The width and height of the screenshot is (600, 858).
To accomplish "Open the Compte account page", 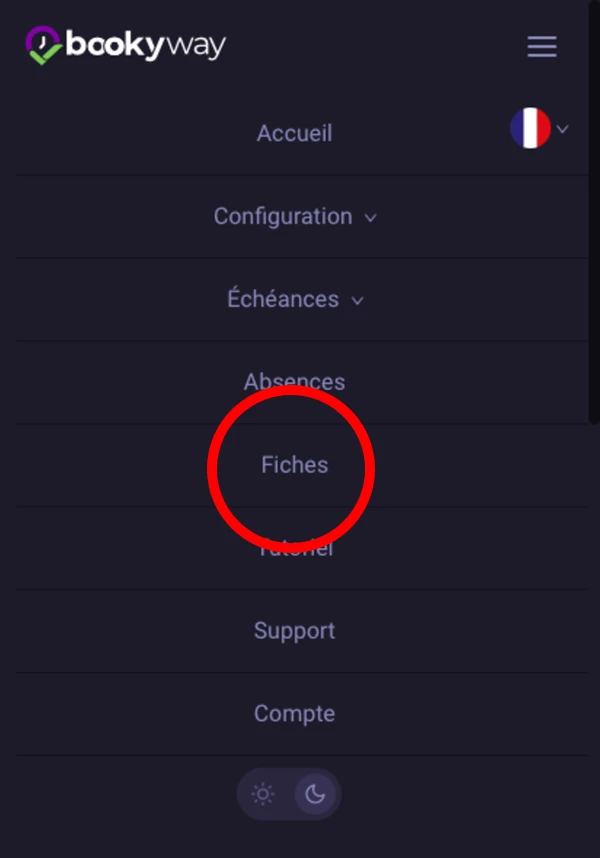I will (x=294, y=714).
